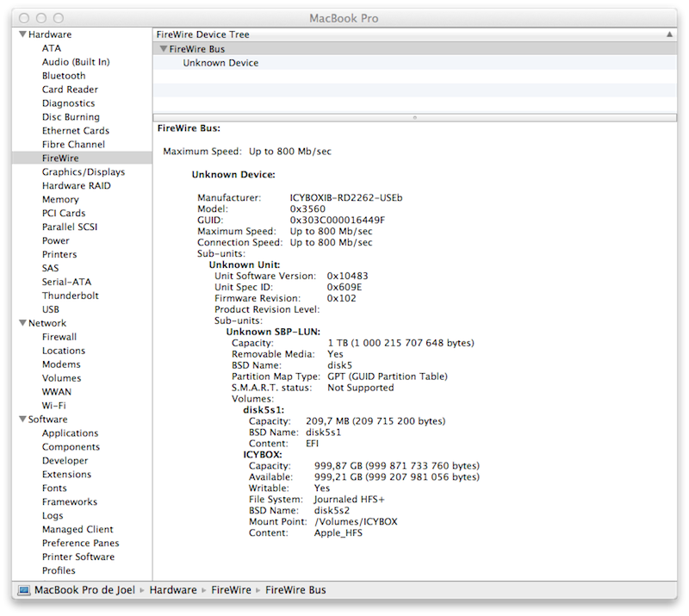Open Diagnostics in the sidebar

click(x=69, y=103)
